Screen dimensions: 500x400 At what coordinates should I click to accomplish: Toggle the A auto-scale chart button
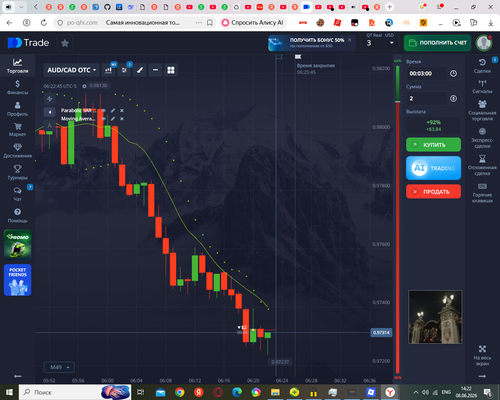(x=49, y=126)
